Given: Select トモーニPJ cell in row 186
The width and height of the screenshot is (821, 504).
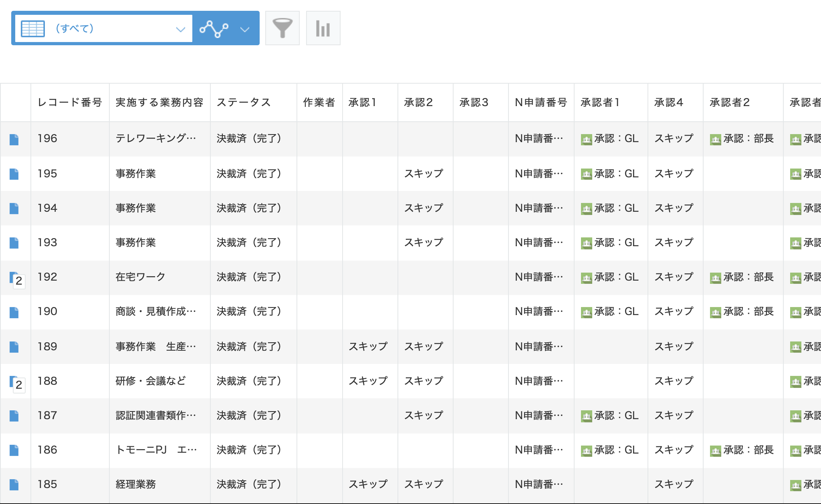Looking at the screenshot, I should 160,450.
